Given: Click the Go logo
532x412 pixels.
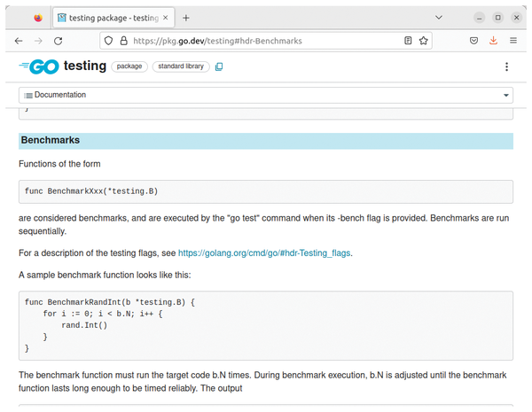Looking at the screenshot, I should point(38,66).
